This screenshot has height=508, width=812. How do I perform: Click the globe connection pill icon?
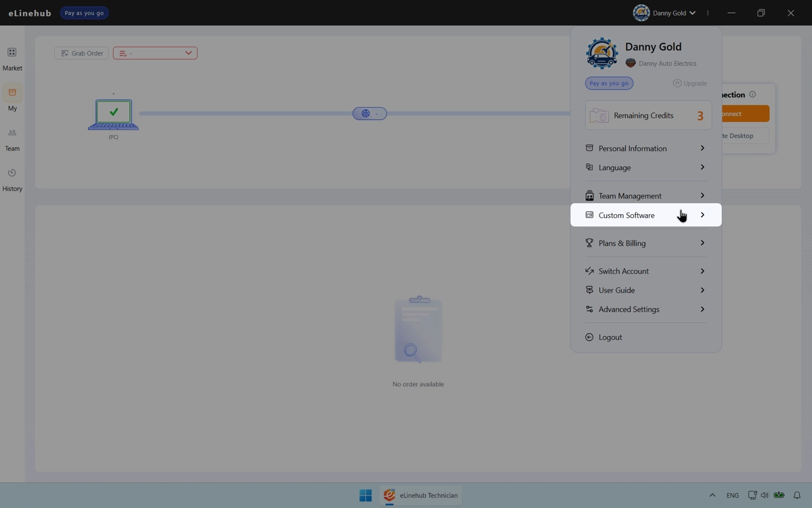click(369, 113)
